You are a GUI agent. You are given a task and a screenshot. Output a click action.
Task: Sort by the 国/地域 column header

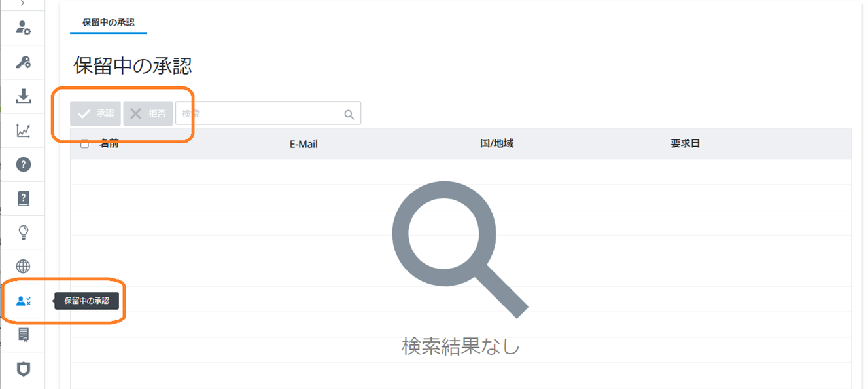coord(496,143)
